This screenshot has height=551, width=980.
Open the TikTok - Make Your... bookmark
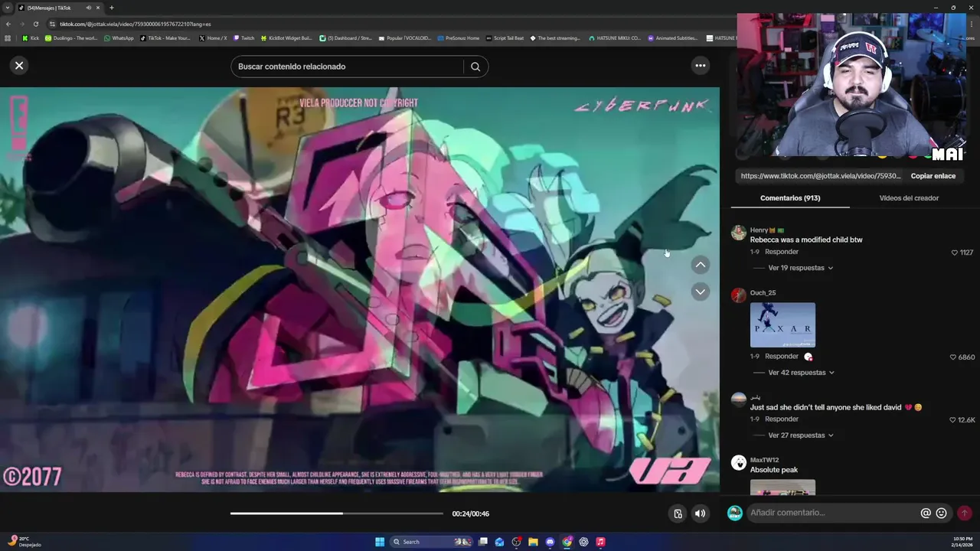(x=165, y=38)
